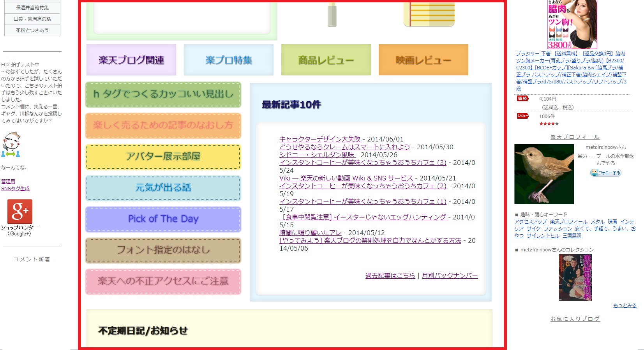Open 楽天ブログの禁則処理 article link
This screenshot has height=350, width=644.
370,240
